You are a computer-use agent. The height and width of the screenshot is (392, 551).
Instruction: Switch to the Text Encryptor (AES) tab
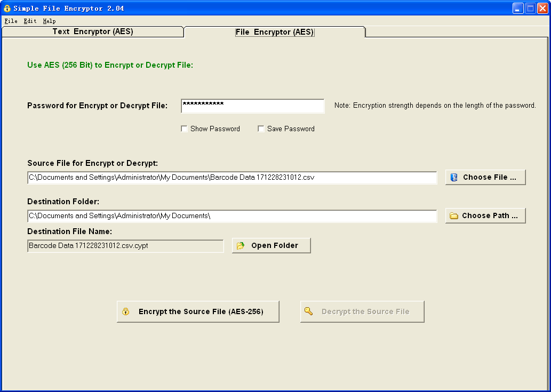(x=93, y=31)
